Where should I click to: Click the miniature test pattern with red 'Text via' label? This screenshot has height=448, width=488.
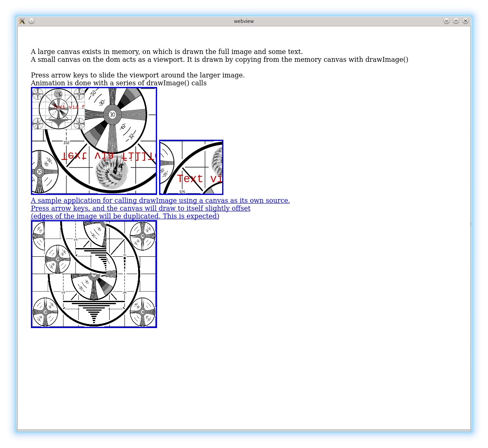(x=59, y=109)
